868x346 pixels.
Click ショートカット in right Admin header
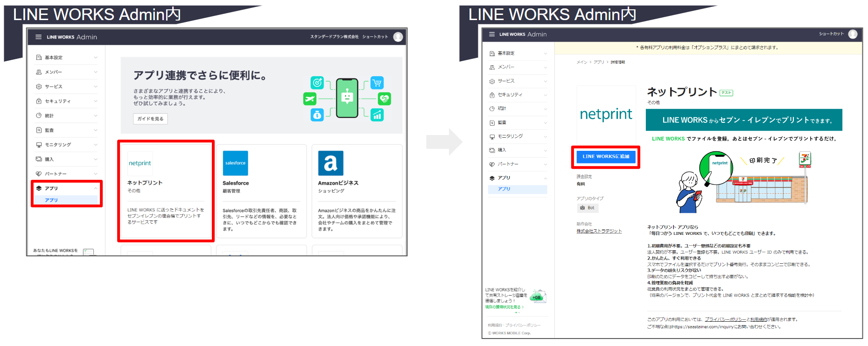click(831, 34)
